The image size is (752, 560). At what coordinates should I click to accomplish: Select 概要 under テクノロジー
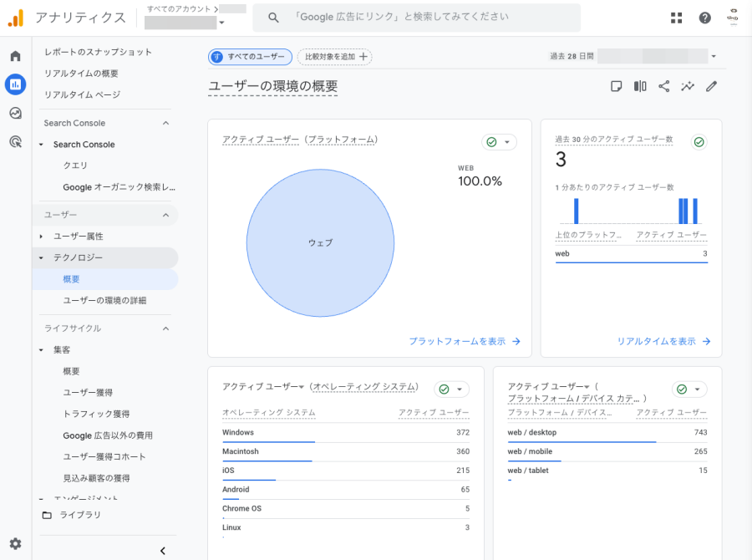[71, 279]
